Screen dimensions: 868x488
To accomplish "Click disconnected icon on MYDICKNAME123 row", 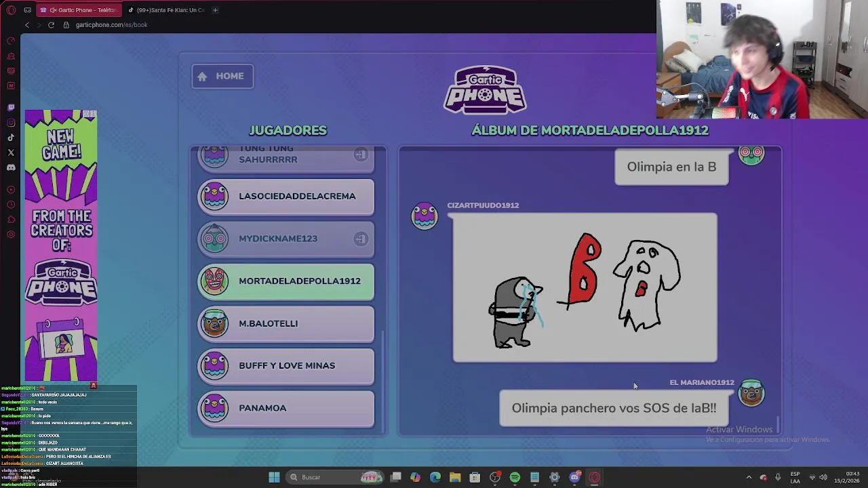I will 361,239.
